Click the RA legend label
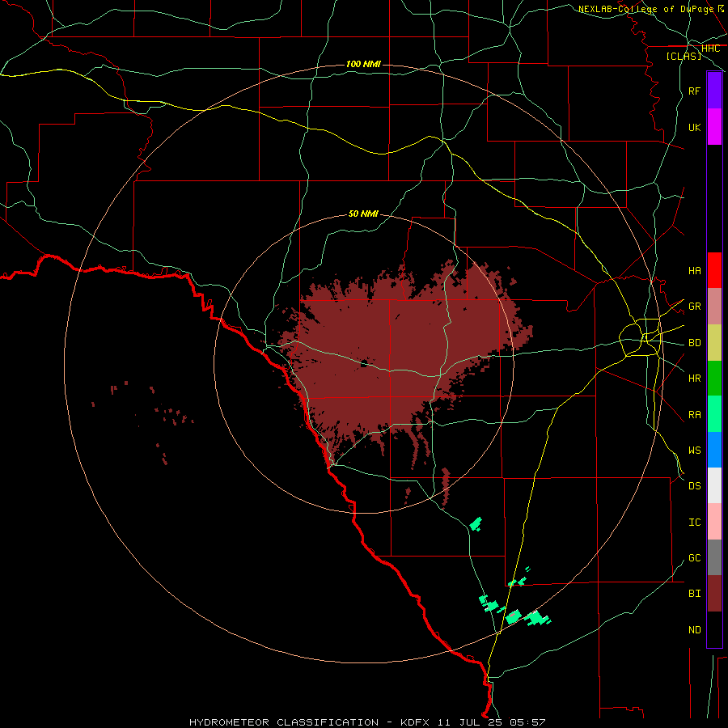 (x=694, y=415)
